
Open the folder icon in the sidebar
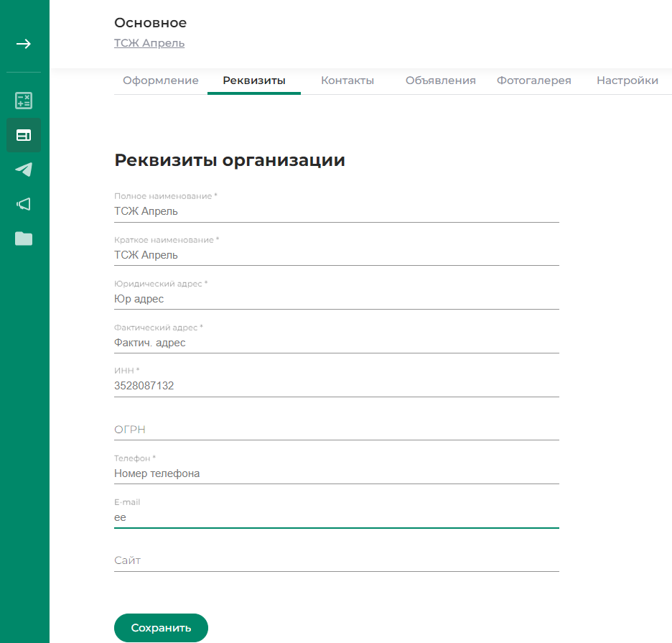24,239
